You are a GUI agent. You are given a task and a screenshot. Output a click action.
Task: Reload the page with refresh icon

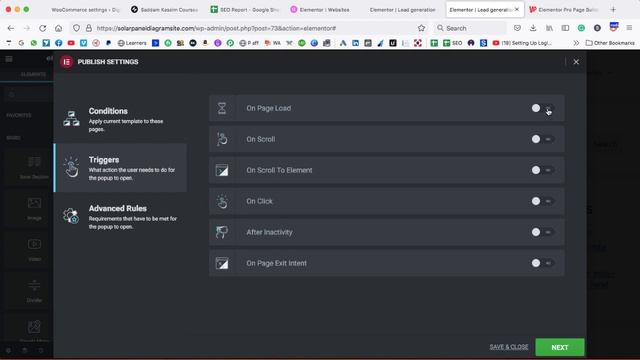coord(42,28)
